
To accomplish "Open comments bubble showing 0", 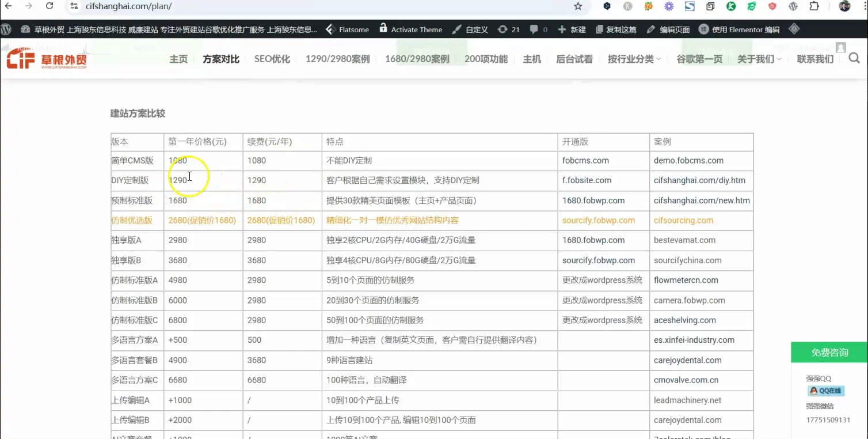I will (539, 29).
